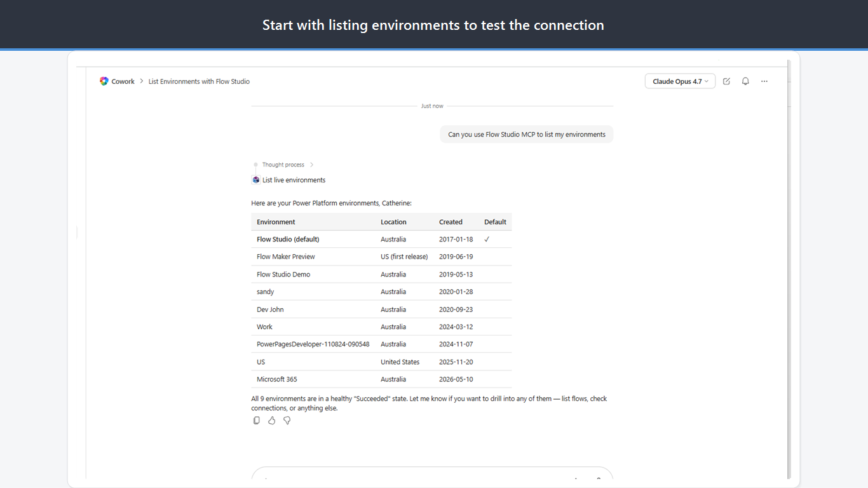Click the user message about Flow Studio MCP
This screenshot has width=868, height=488.
click(527, 134)
